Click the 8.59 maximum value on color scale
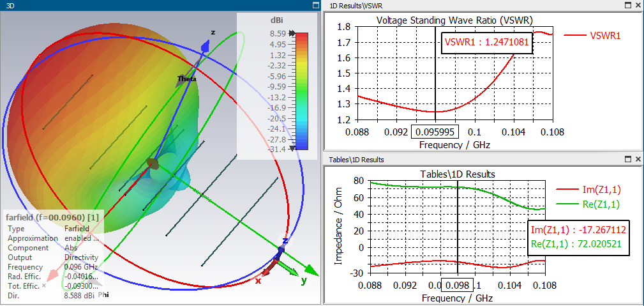The height and width of the screenshot is (306, 644). click(x=278, y=34)
